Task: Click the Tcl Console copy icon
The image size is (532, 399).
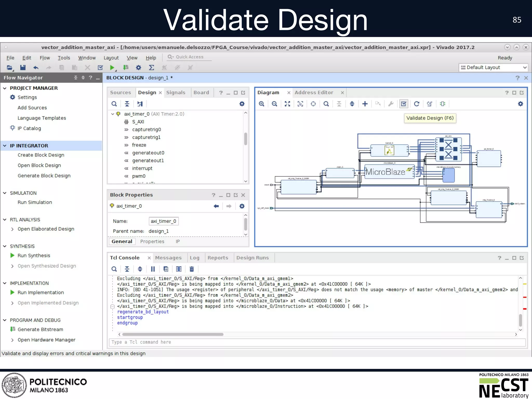Action: (x=166, y=269)
